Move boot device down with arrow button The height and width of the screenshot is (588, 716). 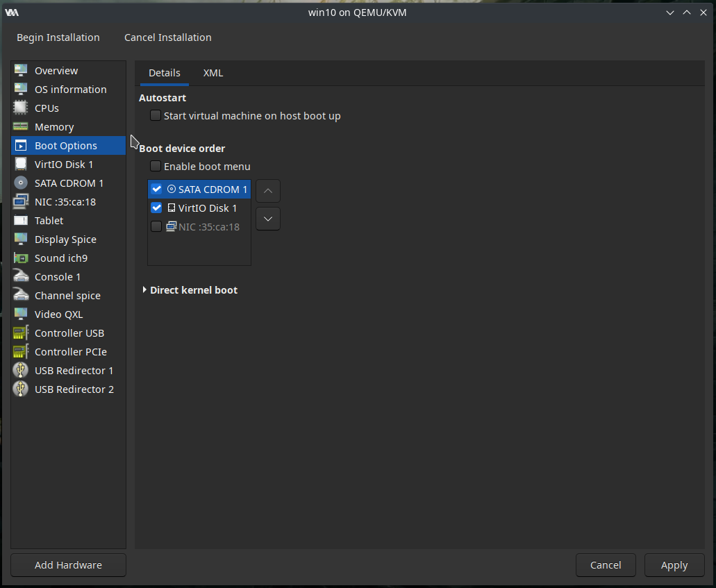click(x=268, y=219)
